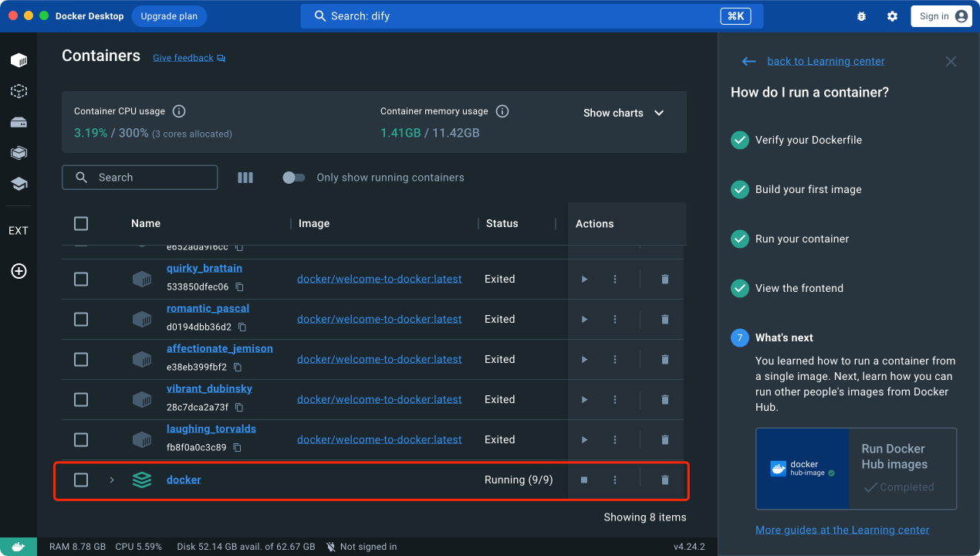Follow back to Learning center link
Viewport: 980px width, 556px height.
tap(826, 61)
